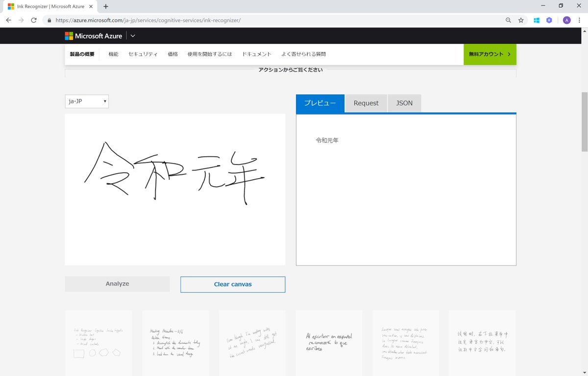Switch to the Request tab
Image resolution: width=588 pixels, height=376 pixels.
(366, 103)
